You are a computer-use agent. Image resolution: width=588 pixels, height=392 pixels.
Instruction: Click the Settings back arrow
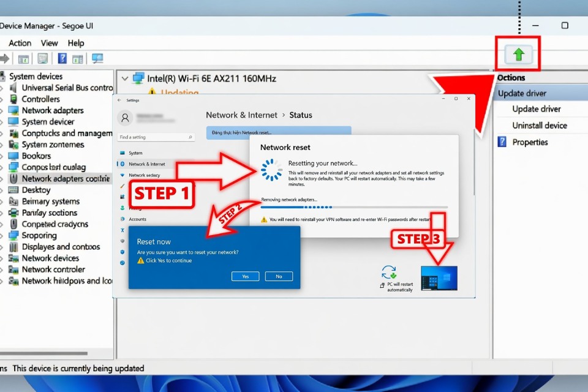(x=119, y=100)
